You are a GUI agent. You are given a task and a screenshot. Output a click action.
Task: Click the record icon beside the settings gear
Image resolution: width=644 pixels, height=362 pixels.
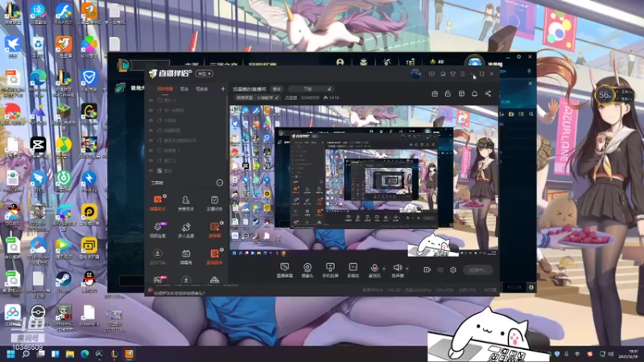tap(427, 269)
